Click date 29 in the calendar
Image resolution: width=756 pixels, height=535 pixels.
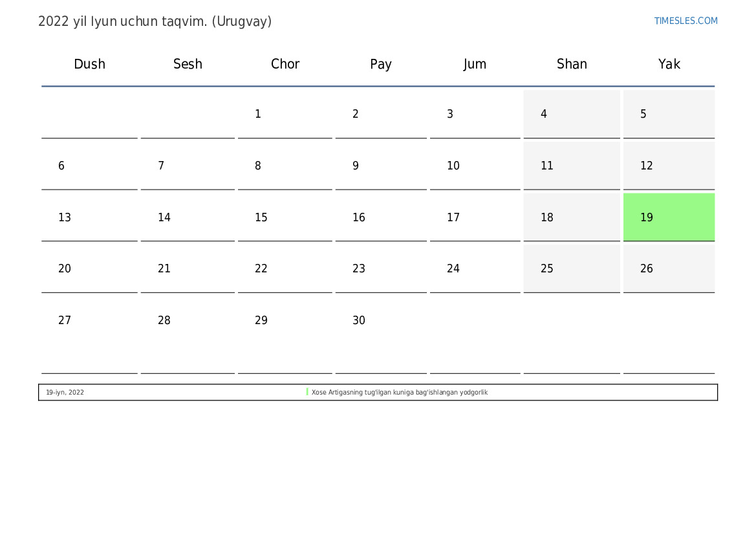(261, 320)
